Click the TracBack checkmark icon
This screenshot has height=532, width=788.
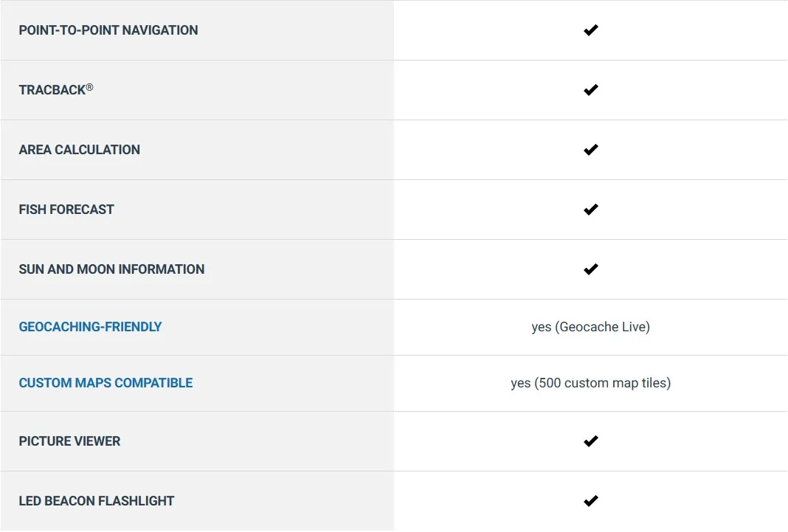590,90
